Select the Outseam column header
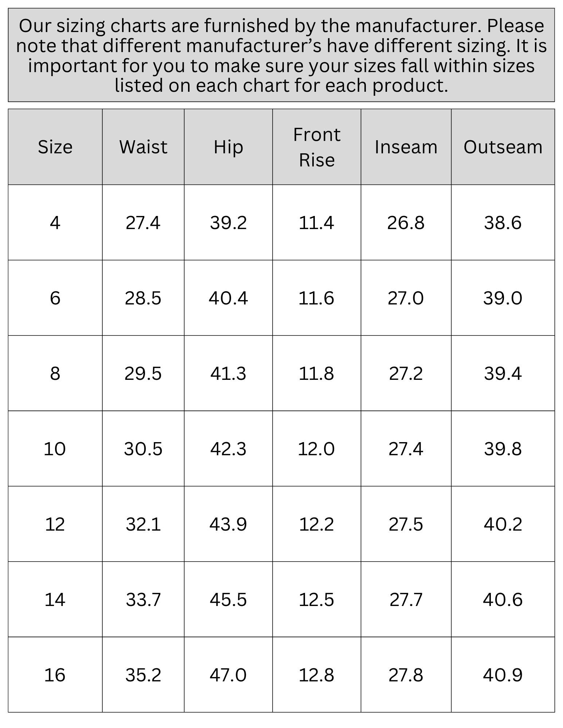The height and width of the screenshot is (728, 563). [503, 147]
